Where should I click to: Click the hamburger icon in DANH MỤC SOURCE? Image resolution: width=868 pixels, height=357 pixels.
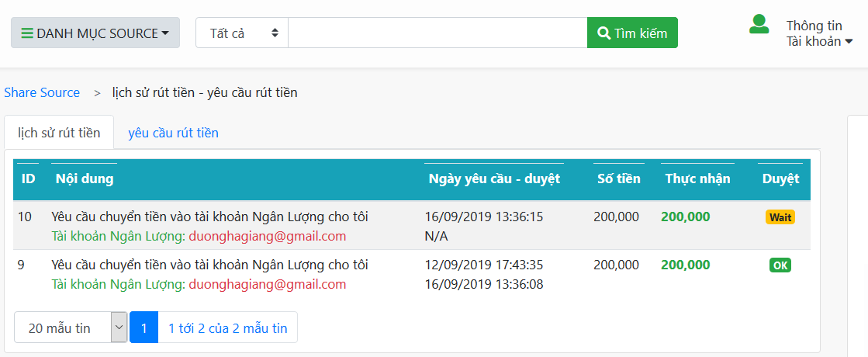pyautogui.click(x=27, y=33)
